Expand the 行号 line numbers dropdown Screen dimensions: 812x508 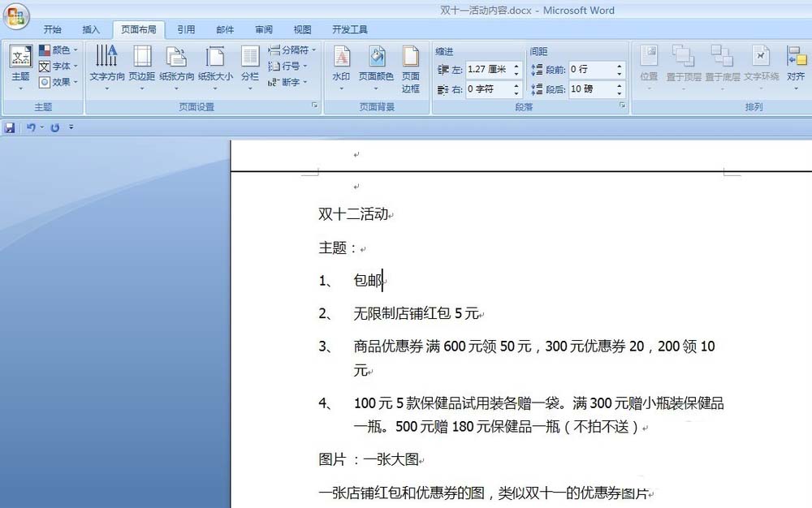click(288, 66)
